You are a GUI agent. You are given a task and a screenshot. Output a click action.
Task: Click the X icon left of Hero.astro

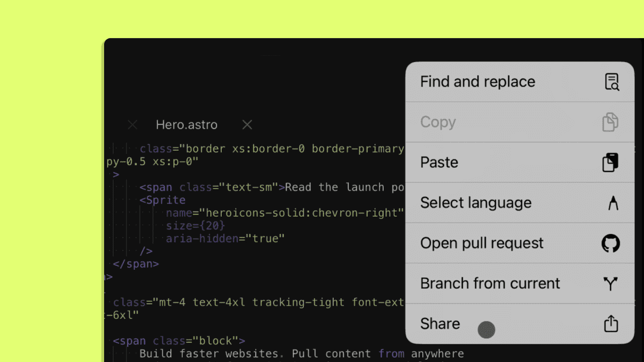point(132,124)
